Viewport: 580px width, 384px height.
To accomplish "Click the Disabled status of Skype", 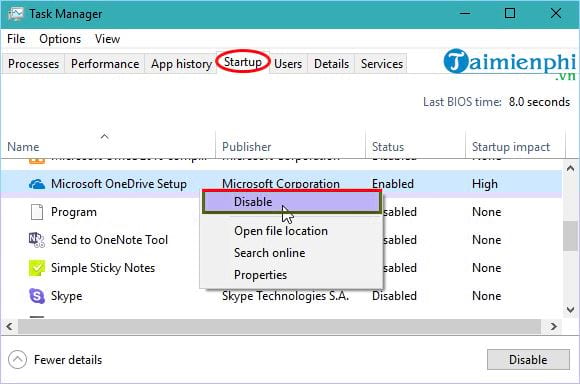I will [394, 296].
